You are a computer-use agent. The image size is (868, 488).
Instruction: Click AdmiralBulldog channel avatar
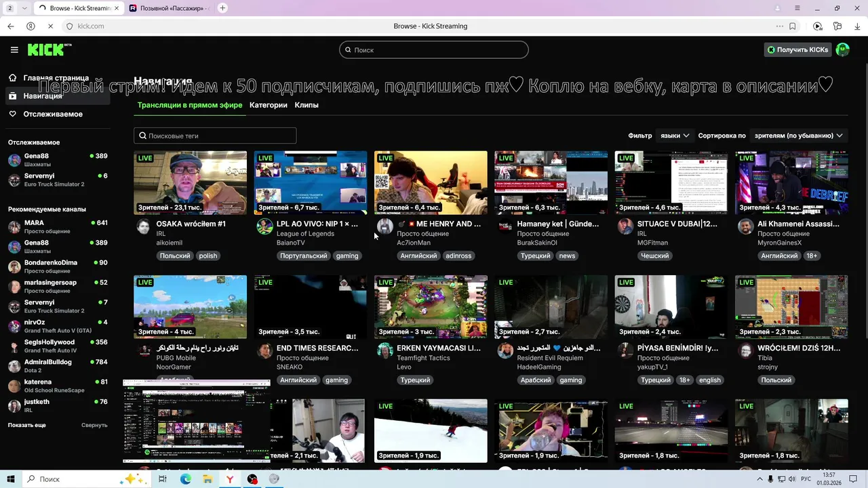pyautogui.click(x=14, y=366)
